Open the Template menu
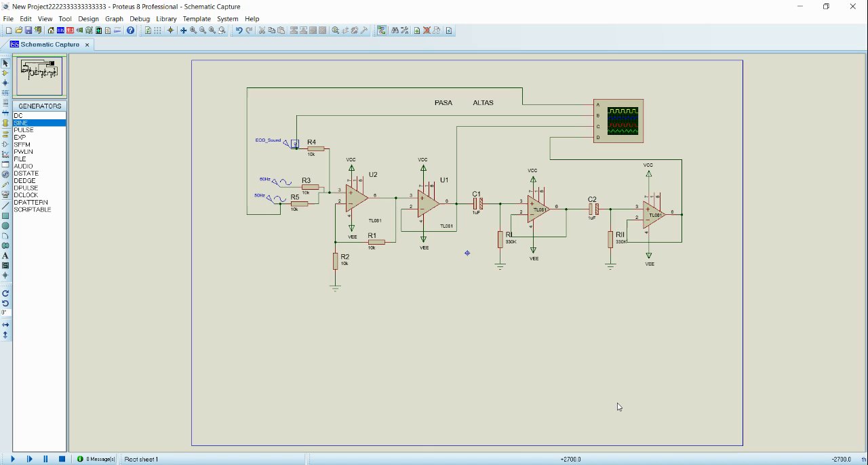The width and height of the screenshot is (868, 465). [x=197, y=19]
